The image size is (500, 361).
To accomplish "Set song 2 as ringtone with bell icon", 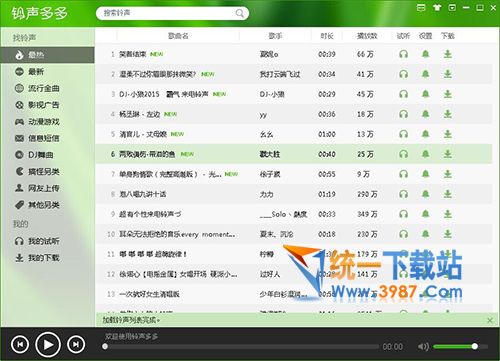I will pos(425,74).
